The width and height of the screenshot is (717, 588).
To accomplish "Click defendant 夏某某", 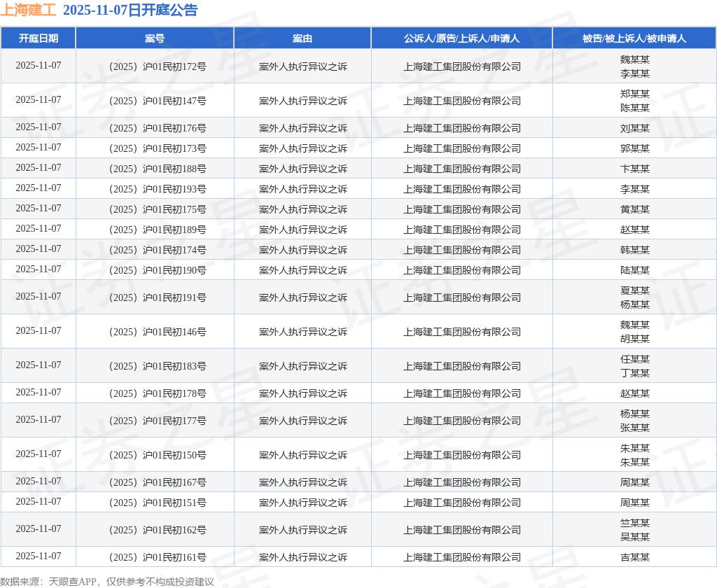I will [x=634, y=290].
